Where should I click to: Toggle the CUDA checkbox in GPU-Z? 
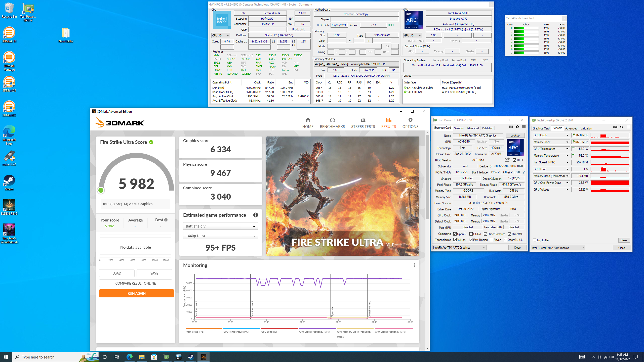pyautogui.click(x=471, y=234)
